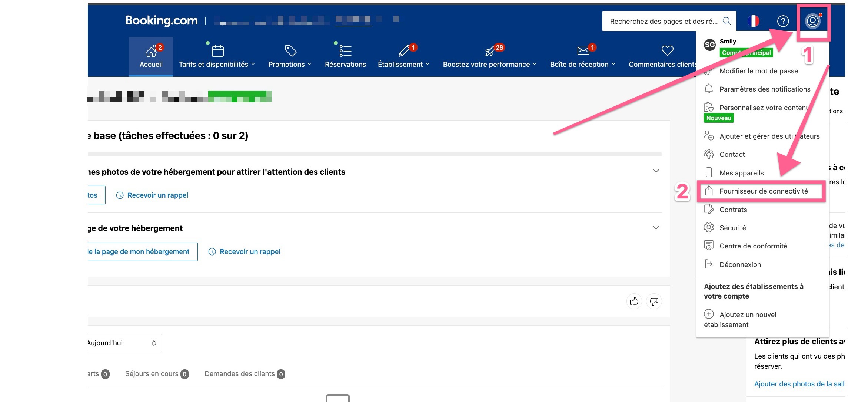Select Séjours en cours tab
Viewport: 868px width, 402px height.
click(156, 374)
